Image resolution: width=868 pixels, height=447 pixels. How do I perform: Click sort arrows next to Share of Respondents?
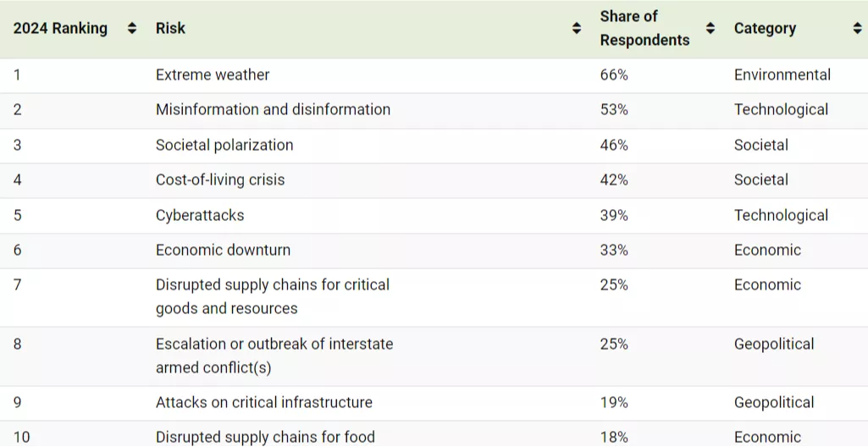[710, 29]
